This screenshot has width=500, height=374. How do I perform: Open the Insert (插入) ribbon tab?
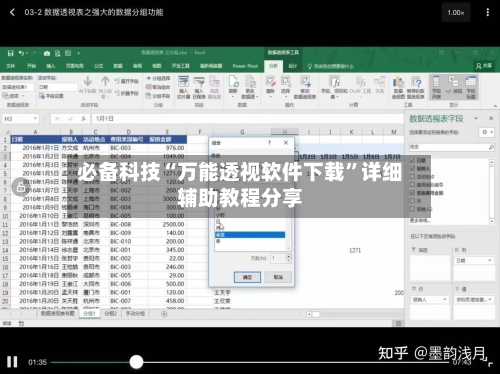click(51, 66)
